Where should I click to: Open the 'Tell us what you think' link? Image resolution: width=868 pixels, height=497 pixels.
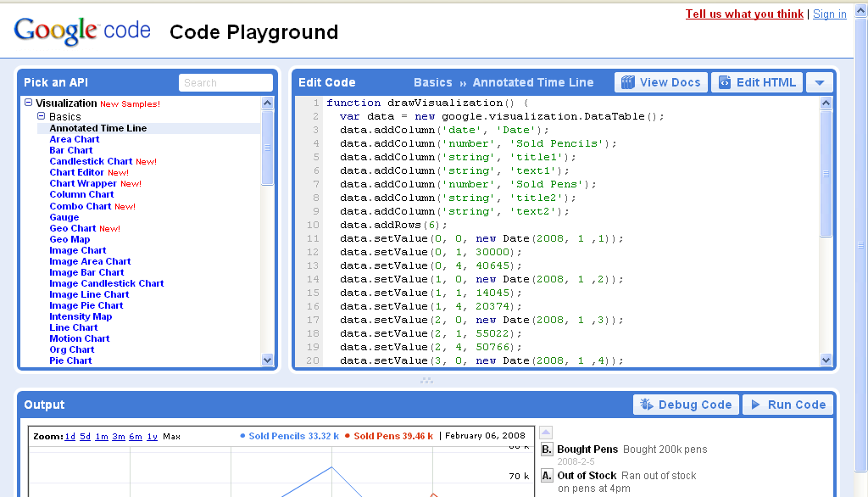(744, 14)
